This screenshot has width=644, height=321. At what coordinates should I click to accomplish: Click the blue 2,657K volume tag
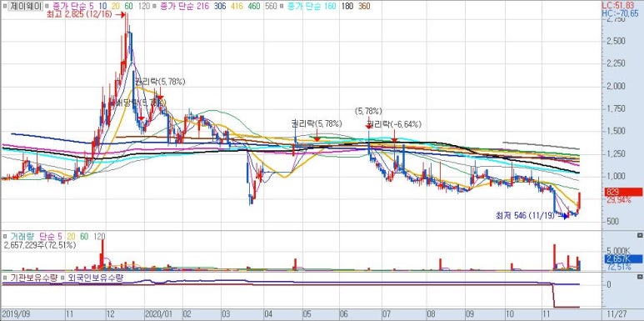coord(623,259)
